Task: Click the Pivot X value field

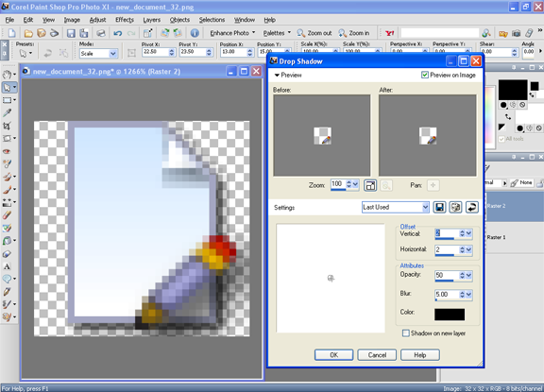Action: [x=155, y=52]
